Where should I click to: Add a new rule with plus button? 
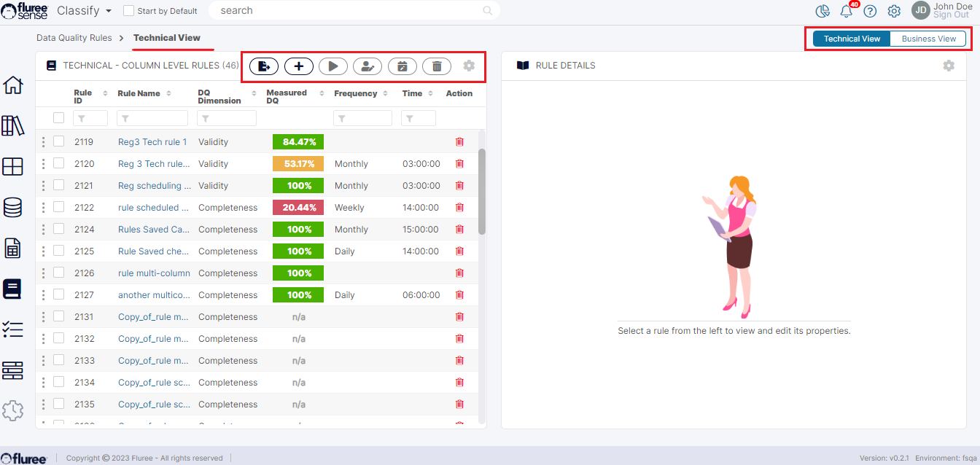point(298,66)
